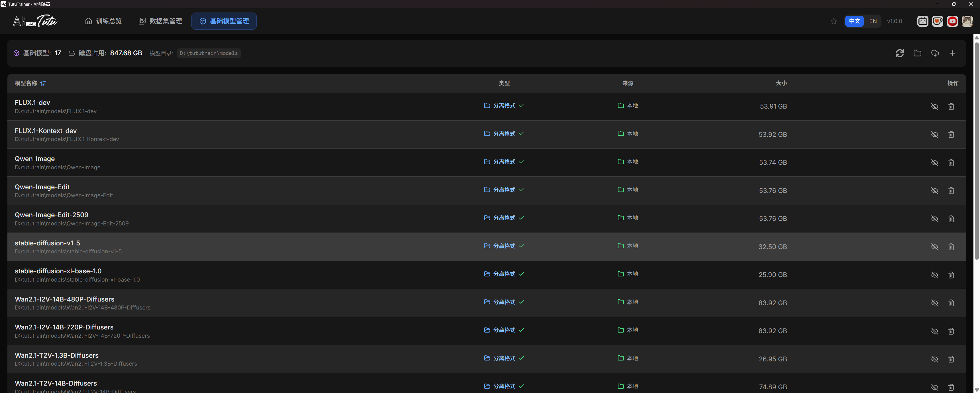Click the Ko-fi coffee cup icon
This screenshot has height=393, width=980.
[937, 21]
